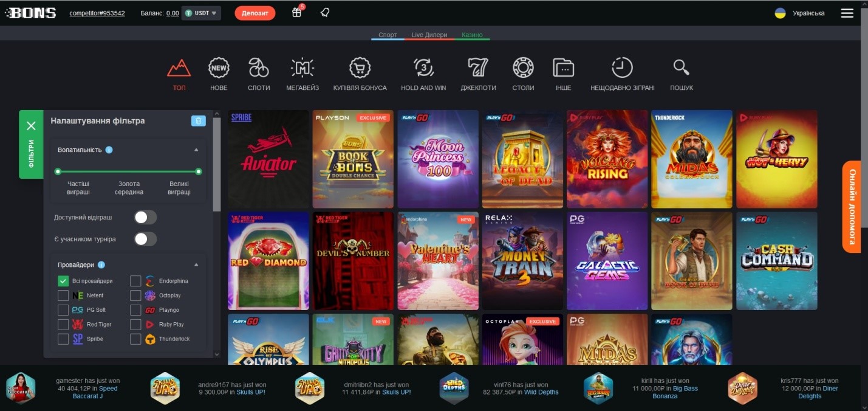Open the СТОЛИ chip category
868x411 pixels.
point(523,67)
